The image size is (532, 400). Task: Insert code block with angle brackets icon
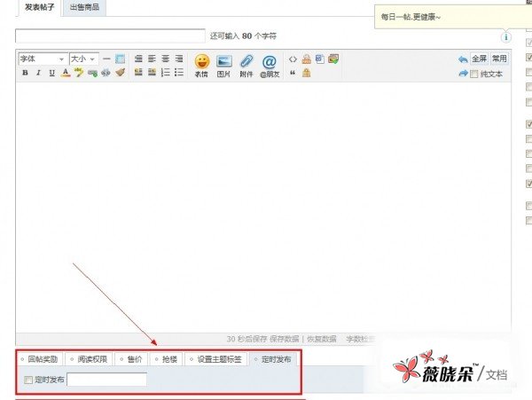(x=293, y=59)
